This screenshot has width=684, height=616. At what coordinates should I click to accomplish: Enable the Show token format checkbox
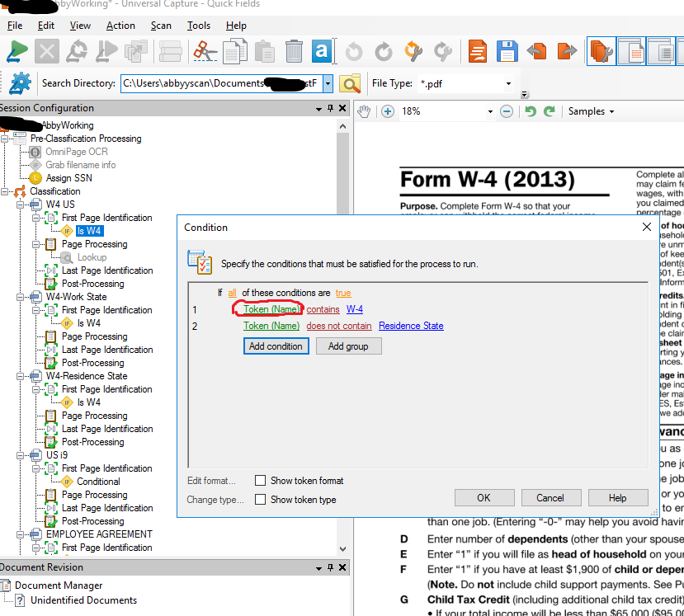(x=261, y=481)
